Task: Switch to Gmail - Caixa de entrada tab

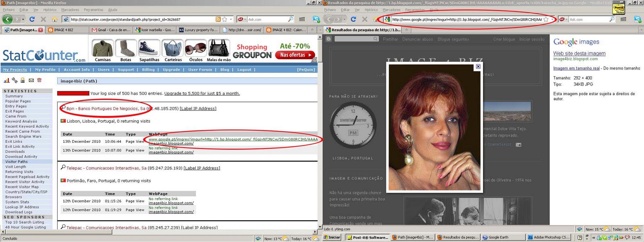Action: (x=111, y=30)
